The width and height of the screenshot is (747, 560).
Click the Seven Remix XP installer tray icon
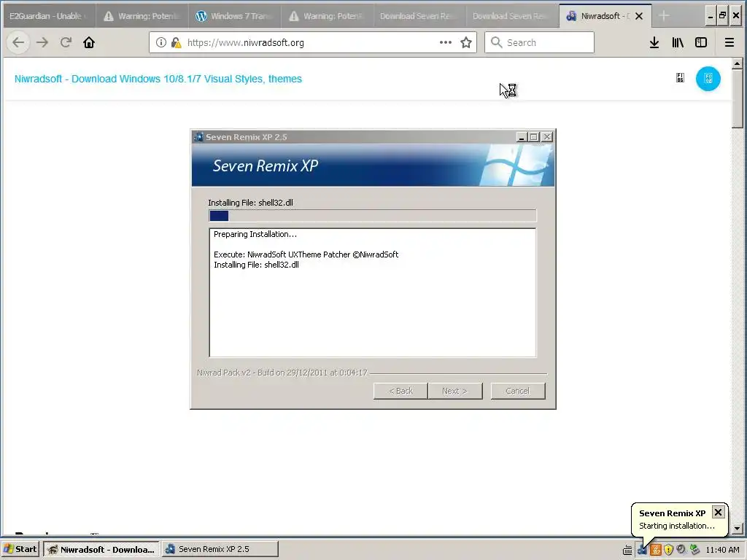[642, 550]
